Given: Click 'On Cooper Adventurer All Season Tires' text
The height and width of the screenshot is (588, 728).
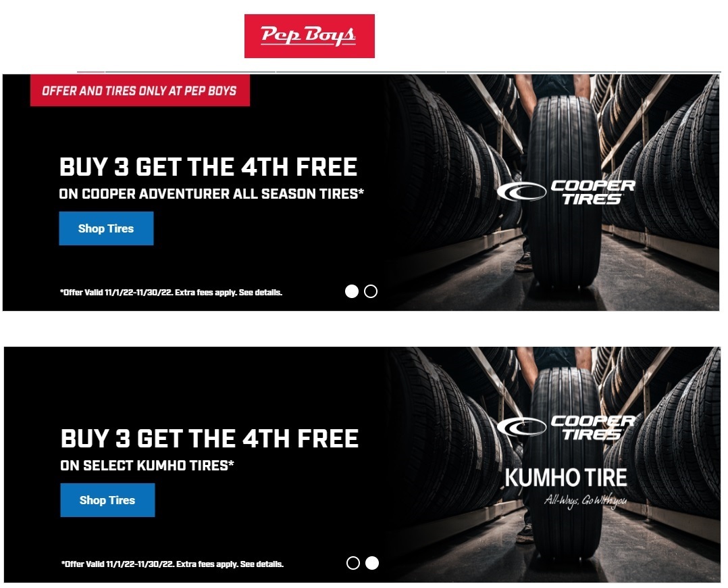Looking at the screenshot, I should point(211,194).
